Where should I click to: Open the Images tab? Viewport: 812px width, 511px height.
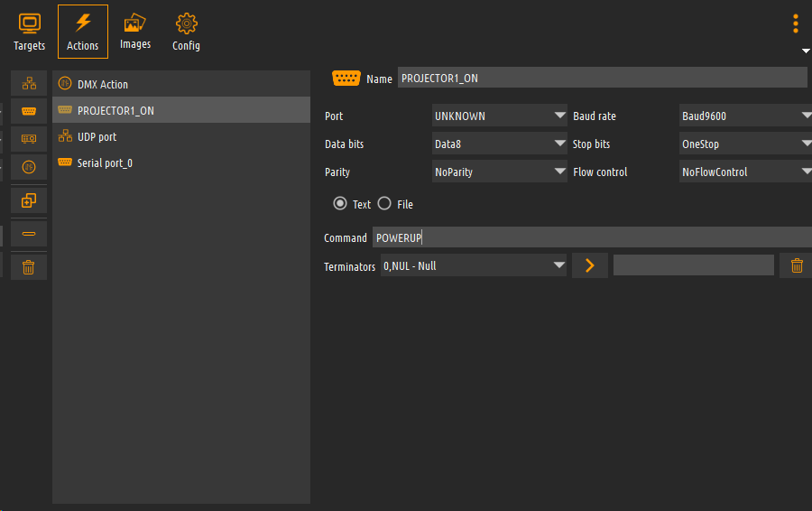click(135, 33)
